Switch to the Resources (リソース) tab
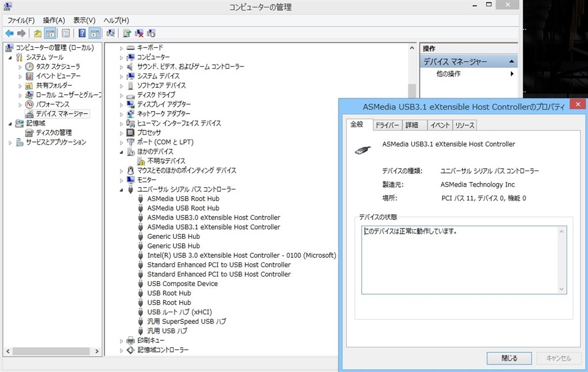The width and height of the screenshot is (588, 372). (465, 125)
